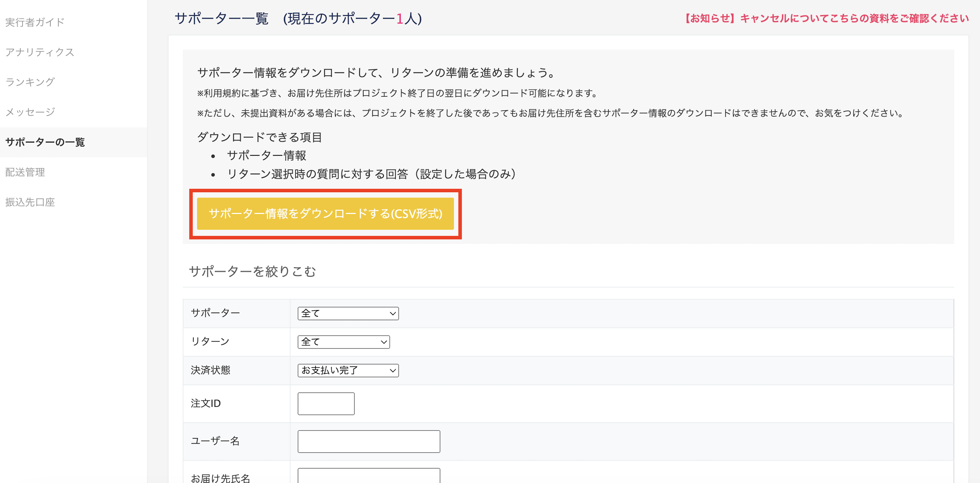The image size is (980, 483).
Task: Open the ランキング sidebar item
Action: [x=30, y=82]
